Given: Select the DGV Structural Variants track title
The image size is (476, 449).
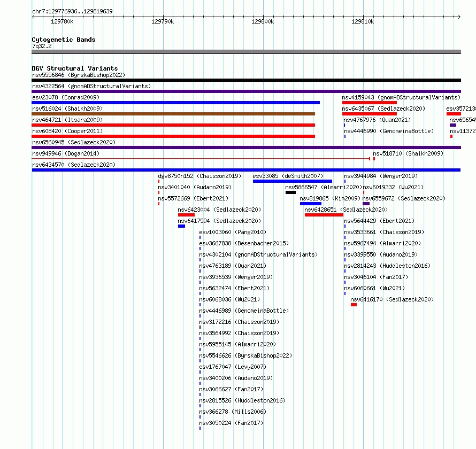Looking at the screenshot, I should (x=75, y=68).
